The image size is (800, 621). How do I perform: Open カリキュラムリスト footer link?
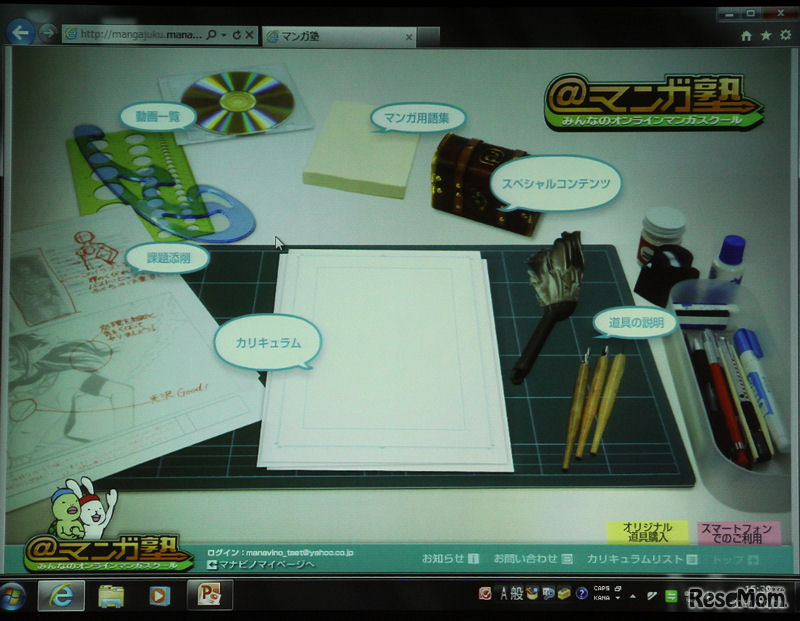coord(642,559)
